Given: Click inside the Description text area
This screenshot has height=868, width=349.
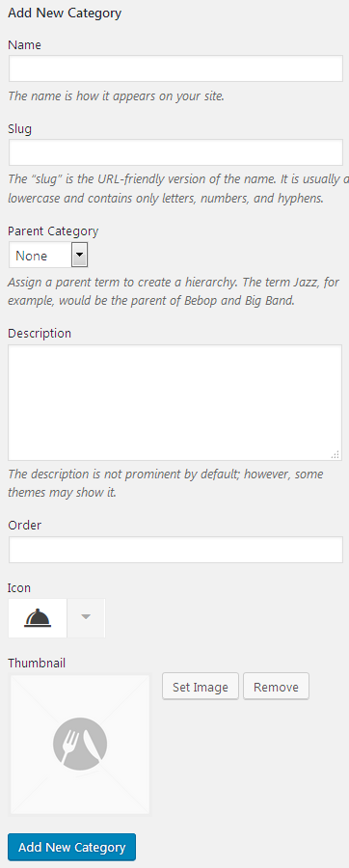Looking at the screenshot, I should click(x=174, y=402).
